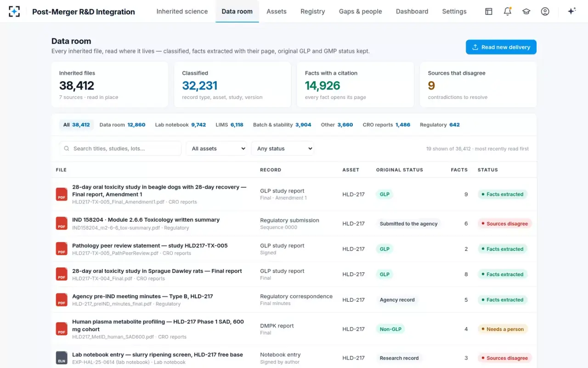Filter by LIMS 6,118
The height and width of the screenshot is (368, 588).
[x=229, y=125]
